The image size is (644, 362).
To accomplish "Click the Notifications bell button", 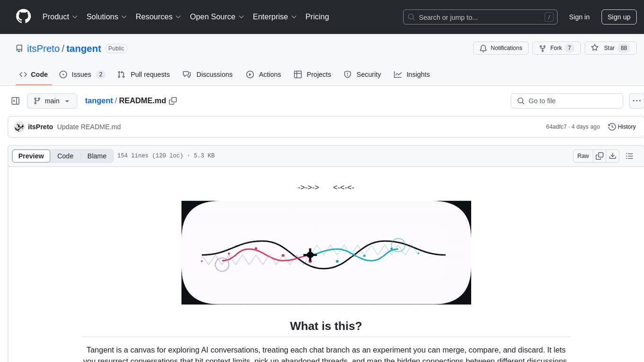I will tap(501, 48).
